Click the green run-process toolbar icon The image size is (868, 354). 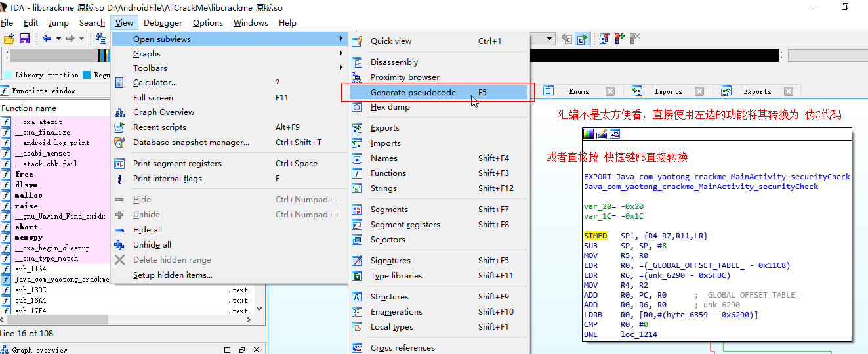click(581, 39)
